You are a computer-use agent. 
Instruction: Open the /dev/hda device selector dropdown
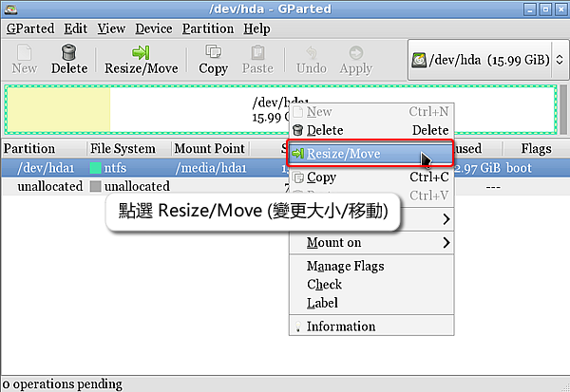click(488, 60)
